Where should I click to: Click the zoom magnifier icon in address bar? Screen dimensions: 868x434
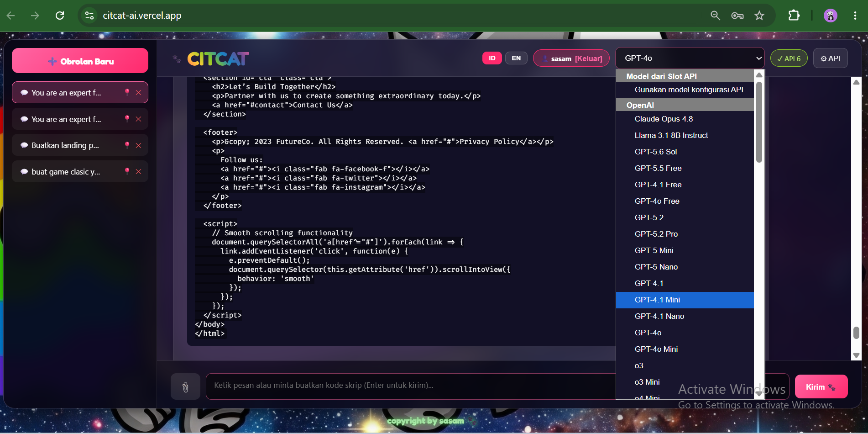(715, 16)
